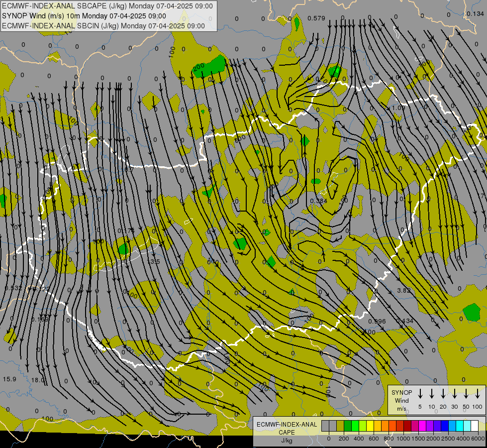Click the 0.169 value on the map
487x448 pixels.
pos(40,319)
